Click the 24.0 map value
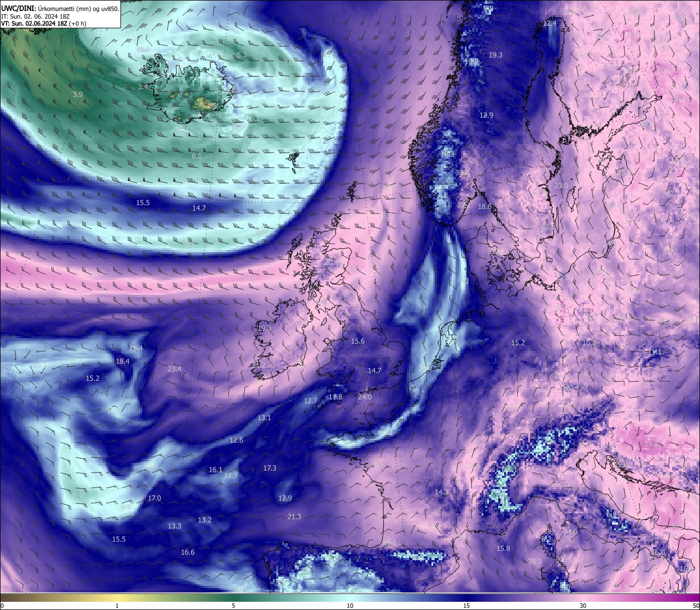The width and height of the screenshot is (700, 610). (365, 397)
